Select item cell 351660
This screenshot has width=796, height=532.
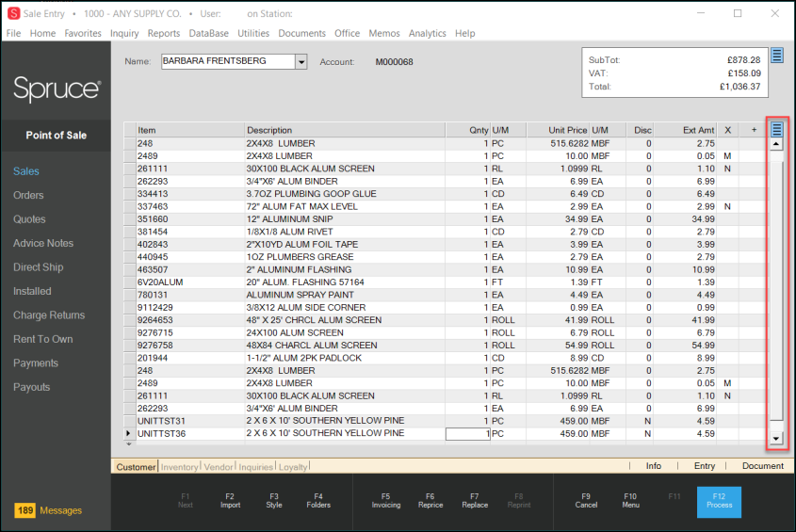tap(190, 219)
